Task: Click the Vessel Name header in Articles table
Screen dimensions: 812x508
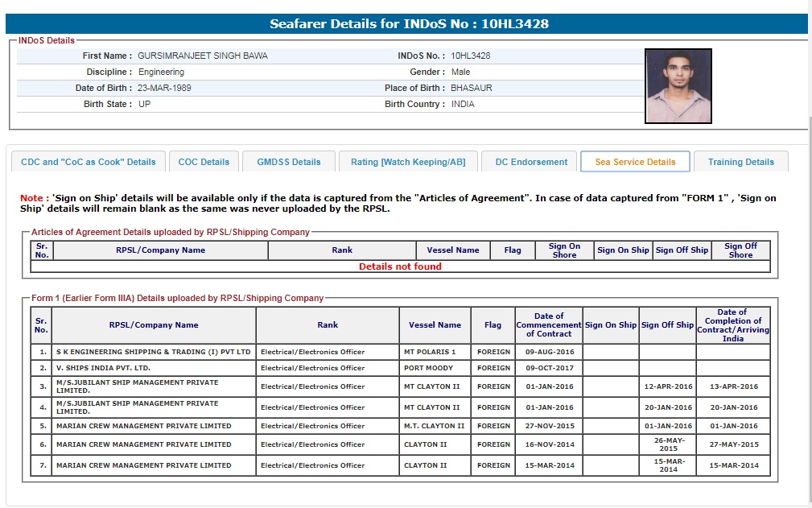Action: tap(453, 250)
